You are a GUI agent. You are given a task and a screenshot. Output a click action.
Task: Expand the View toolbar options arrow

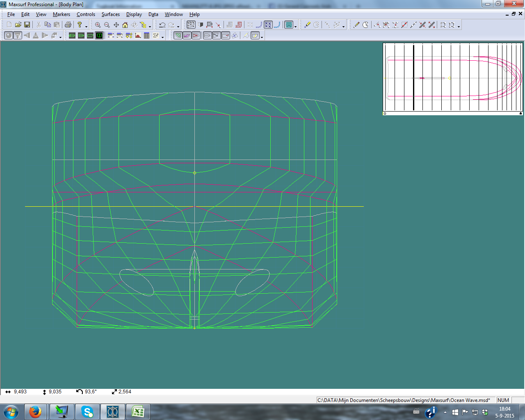(x=150, y=26)
